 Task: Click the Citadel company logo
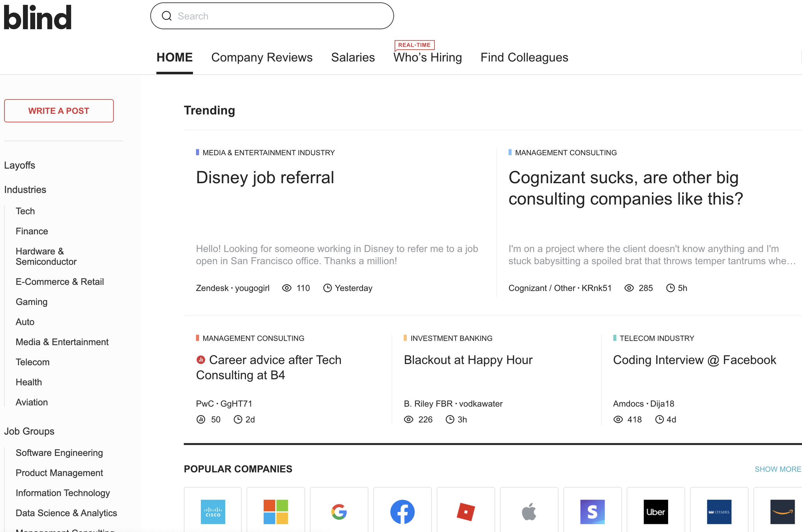click(719, 511)
